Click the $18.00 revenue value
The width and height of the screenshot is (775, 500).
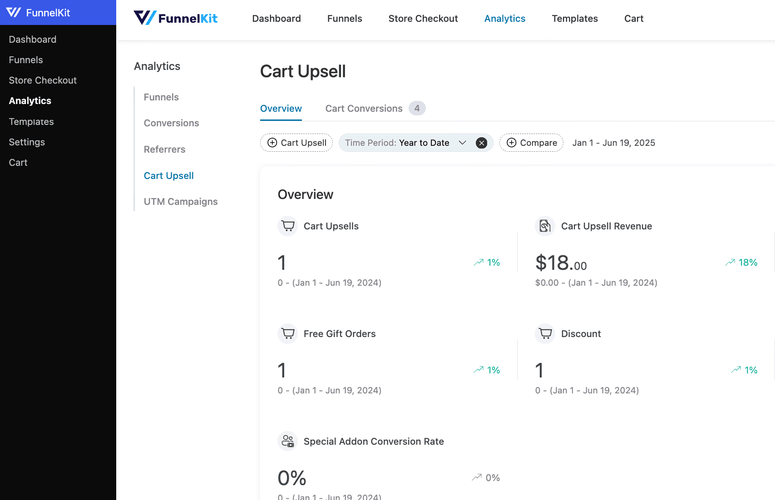(560, 263)
